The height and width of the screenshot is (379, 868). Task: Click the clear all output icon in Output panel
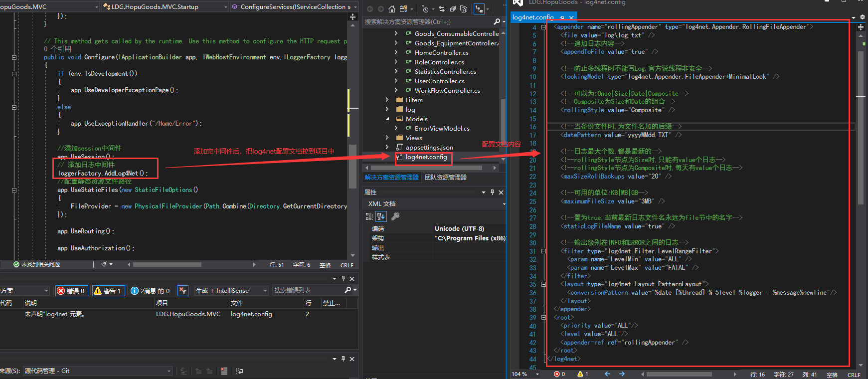(x=224, y=371)
